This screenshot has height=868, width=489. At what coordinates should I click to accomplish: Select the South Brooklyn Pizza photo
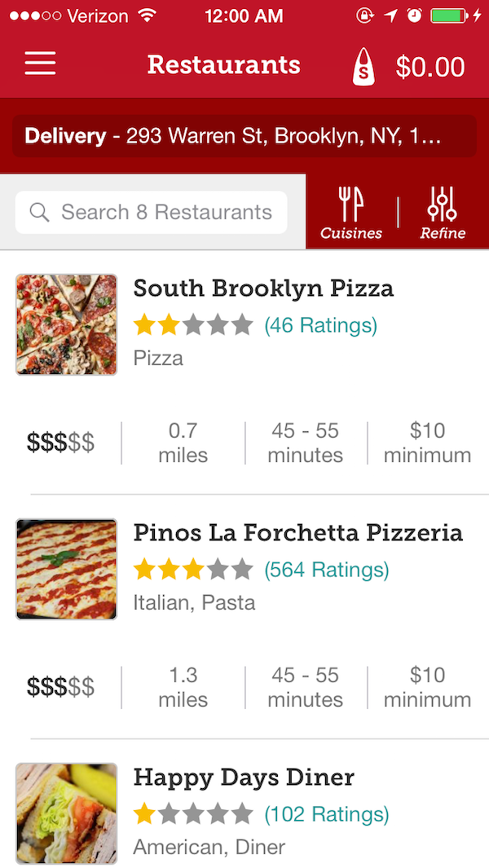coord(67,324)
